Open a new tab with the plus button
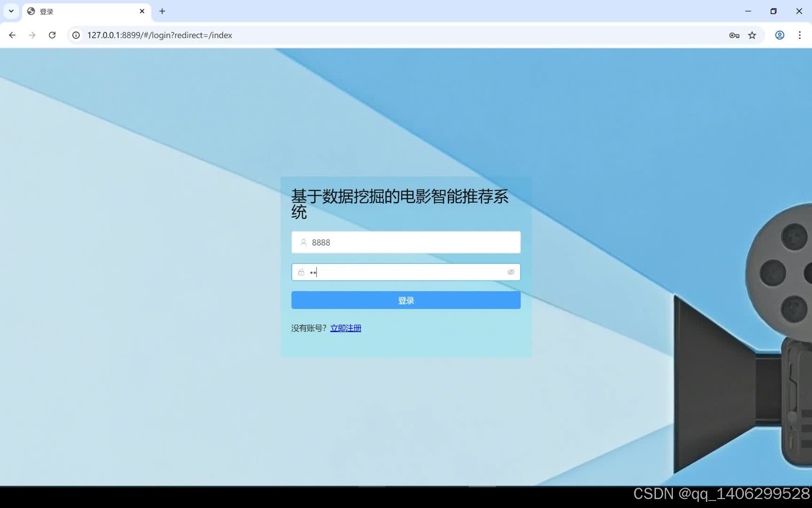Viewport: 812px width, 508px height. tap(162, 11)
